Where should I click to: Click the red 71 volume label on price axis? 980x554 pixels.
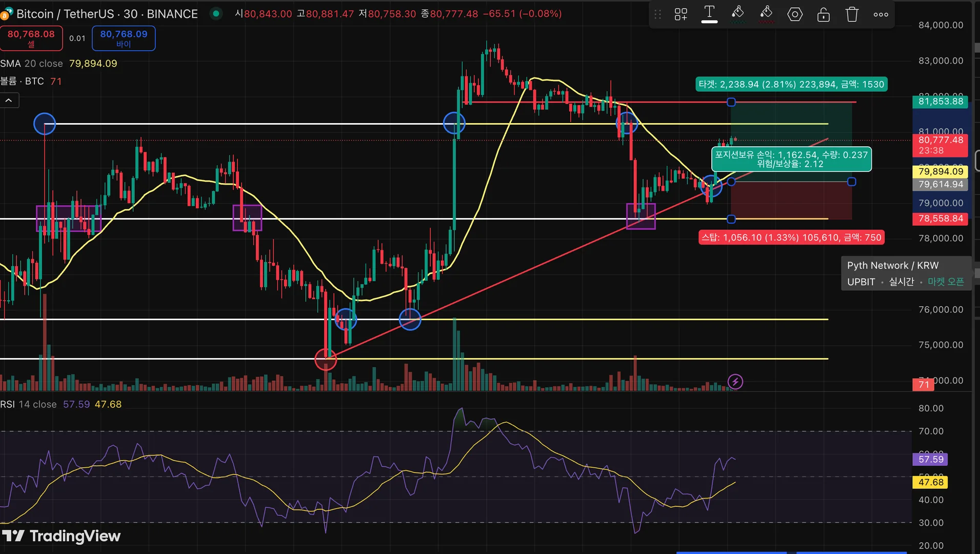924,384
